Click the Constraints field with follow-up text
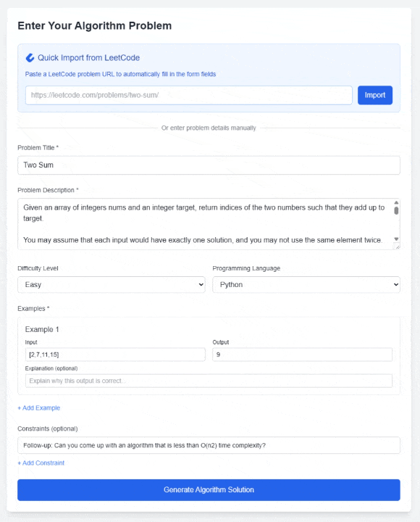 [x=209, y=445]
